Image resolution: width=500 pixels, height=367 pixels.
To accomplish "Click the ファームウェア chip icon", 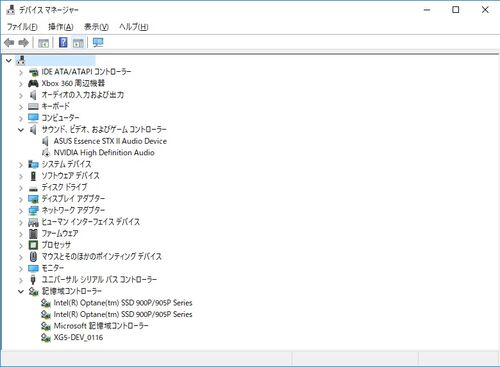I will point(33,234).
